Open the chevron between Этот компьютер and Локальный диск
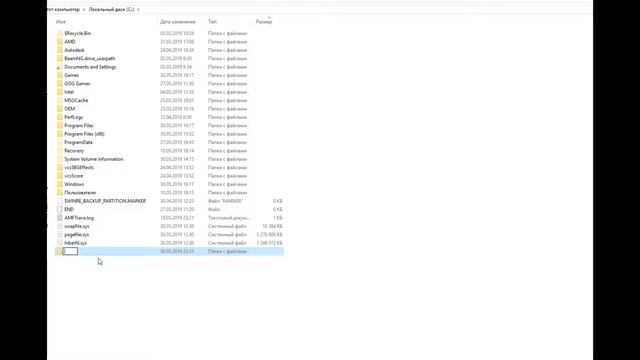This screenshot has width=640, height=360. (84, 9)
